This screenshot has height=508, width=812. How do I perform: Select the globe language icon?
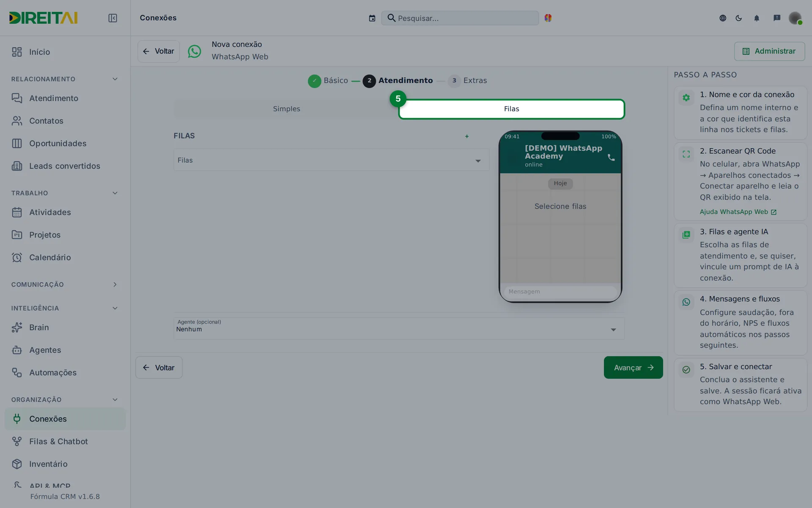click(x=723, y=18)
